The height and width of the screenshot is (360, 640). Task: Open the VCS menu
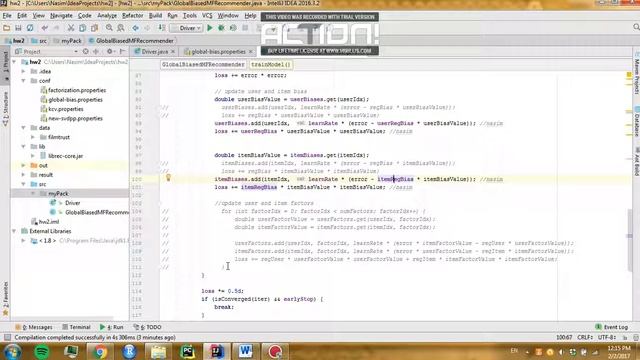point(207,16)
